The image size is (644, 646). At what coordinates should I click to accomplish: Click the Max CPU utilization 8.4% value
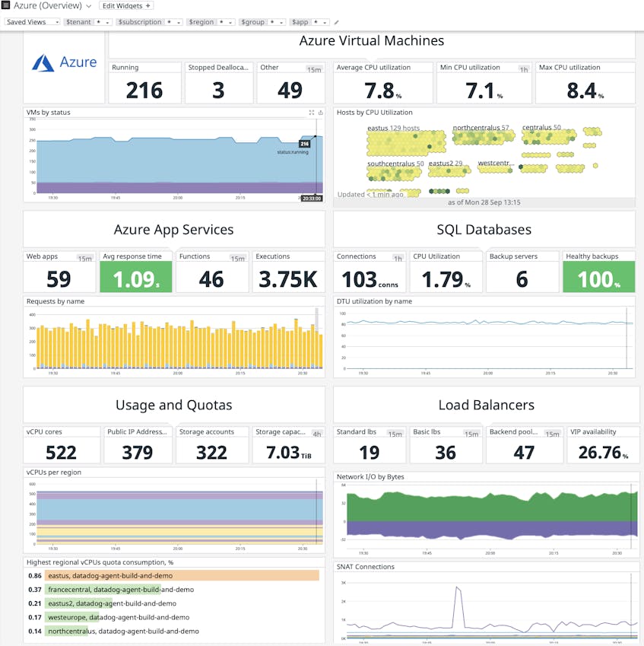(x=585, y=91)
